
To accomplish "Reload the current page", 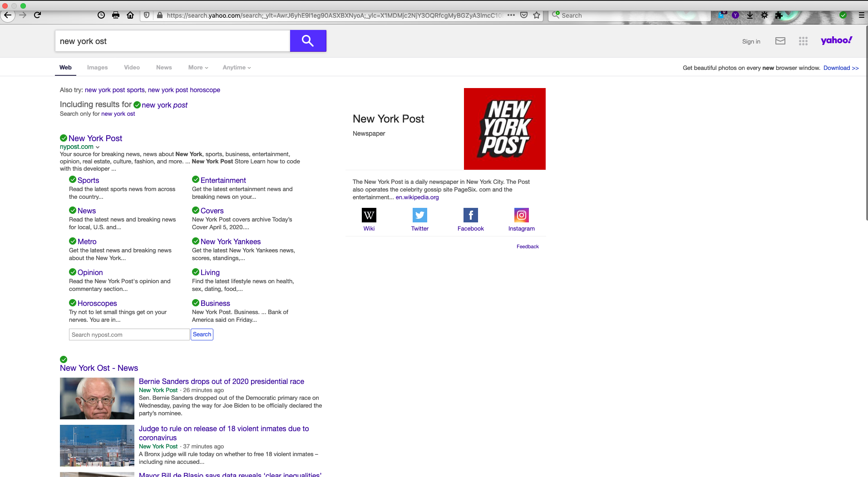I will (x=38, y=15).
